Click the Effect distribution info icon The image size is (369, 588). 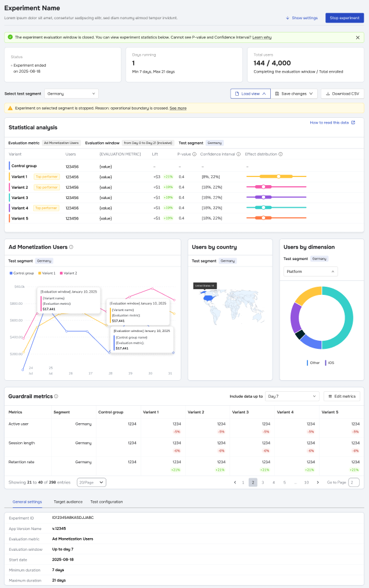280,154
